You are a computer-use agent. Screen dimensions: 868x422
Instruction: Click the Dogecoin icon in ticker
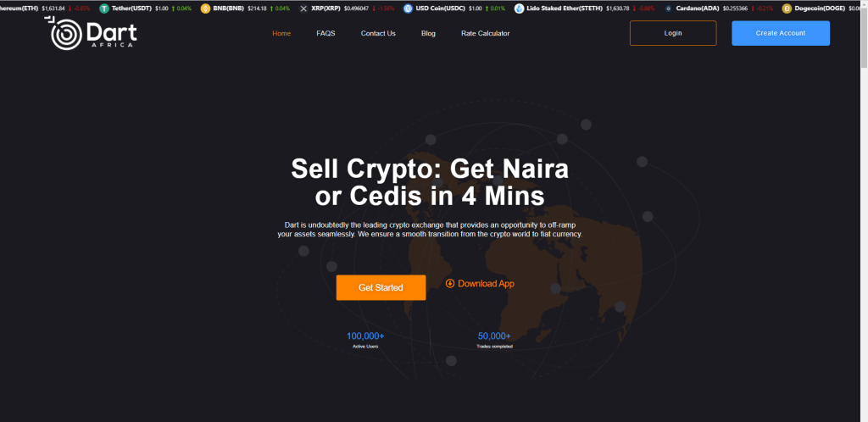(787, 8)
